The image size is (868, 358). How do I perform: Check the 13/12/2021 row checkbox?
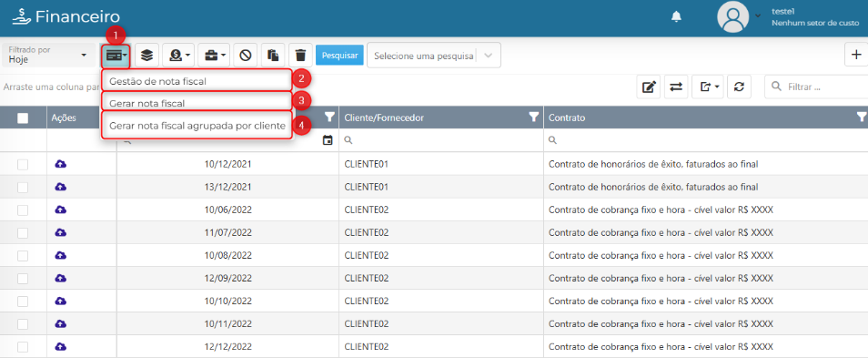pyautogui.click(x=23, y=188)
